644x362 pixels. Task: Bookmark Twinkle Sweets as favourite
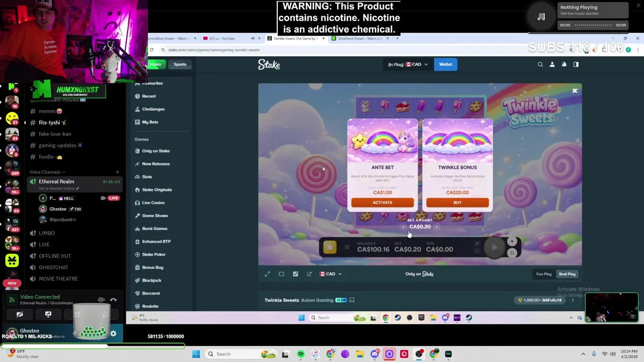coord(352,300)
